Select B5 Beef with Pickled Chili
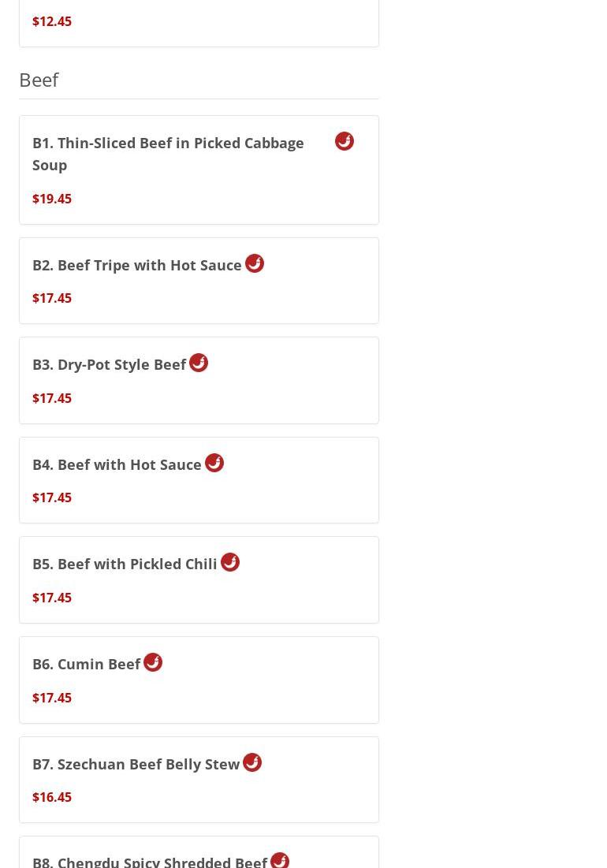Image resolution: width=607 pixels, height=868 pixels. (125, 564)
